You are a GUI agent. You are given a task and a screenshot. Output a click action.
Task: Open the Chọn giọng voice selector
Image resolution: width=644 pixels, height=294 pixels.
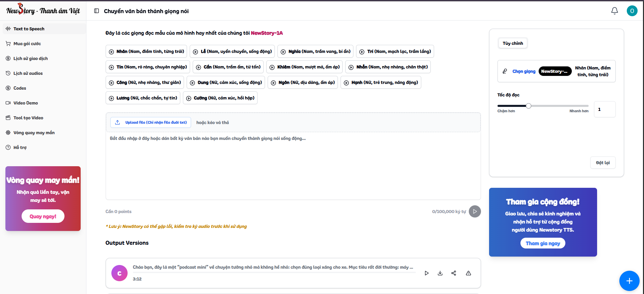[x=524, y=71]
